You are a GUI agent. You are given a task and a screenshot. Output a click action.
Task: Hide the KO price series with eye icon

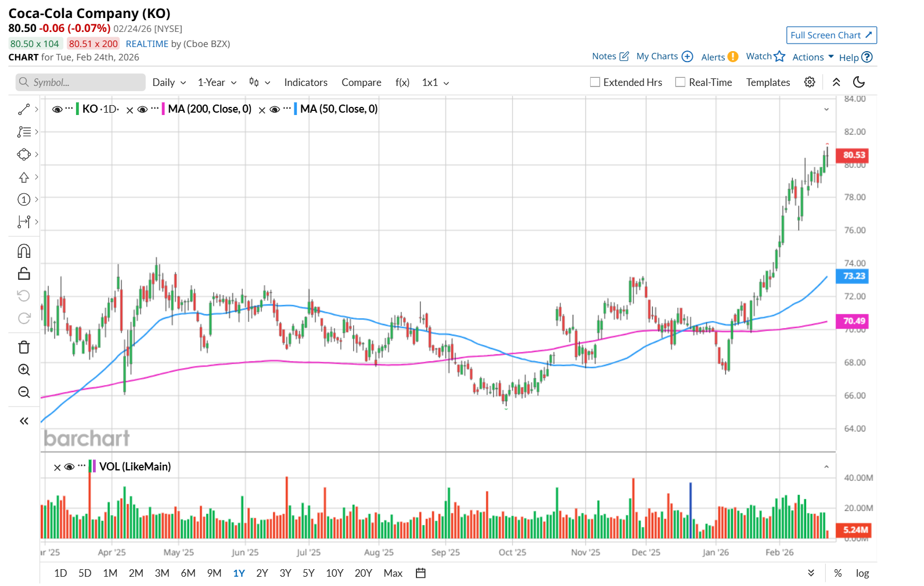57,109
